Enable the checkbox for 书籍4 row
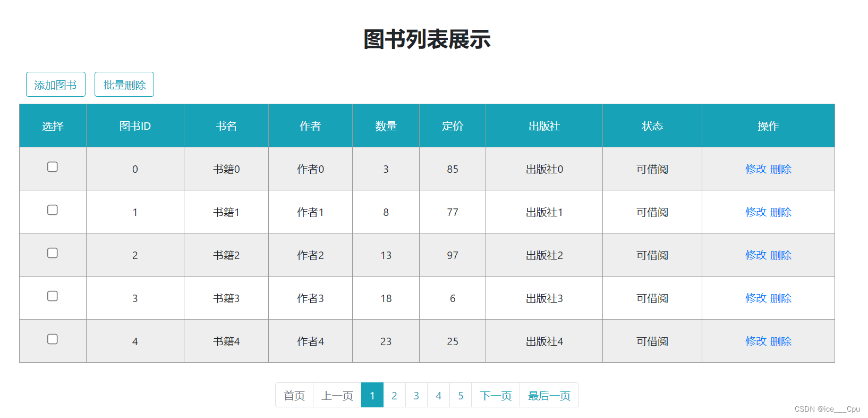This screenshot has height=418, width=868. click(x=53, y=339)
